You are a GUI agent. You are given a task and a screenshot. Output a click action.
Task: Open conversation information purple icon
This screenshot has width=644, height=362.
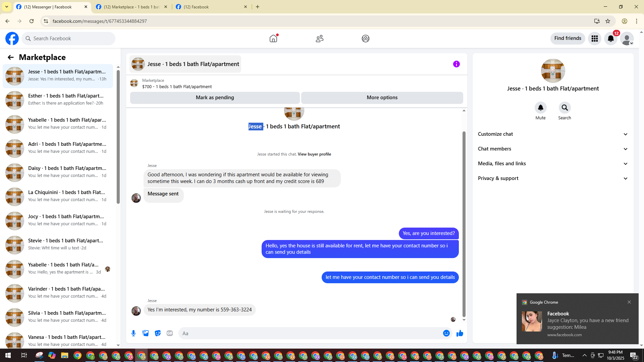pos(457,64)
